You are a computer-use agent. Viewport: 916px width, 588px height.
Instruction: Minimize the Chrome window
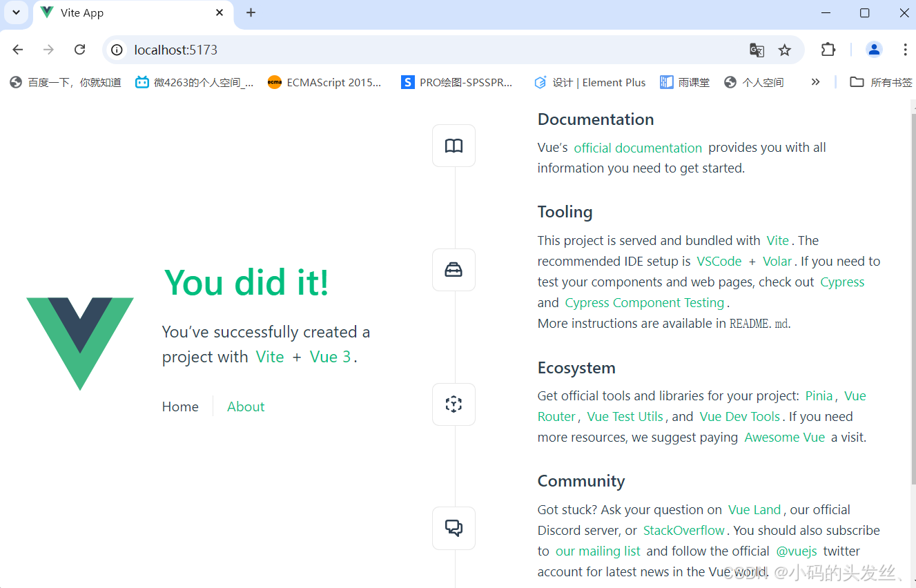click(x=825, y=13)
